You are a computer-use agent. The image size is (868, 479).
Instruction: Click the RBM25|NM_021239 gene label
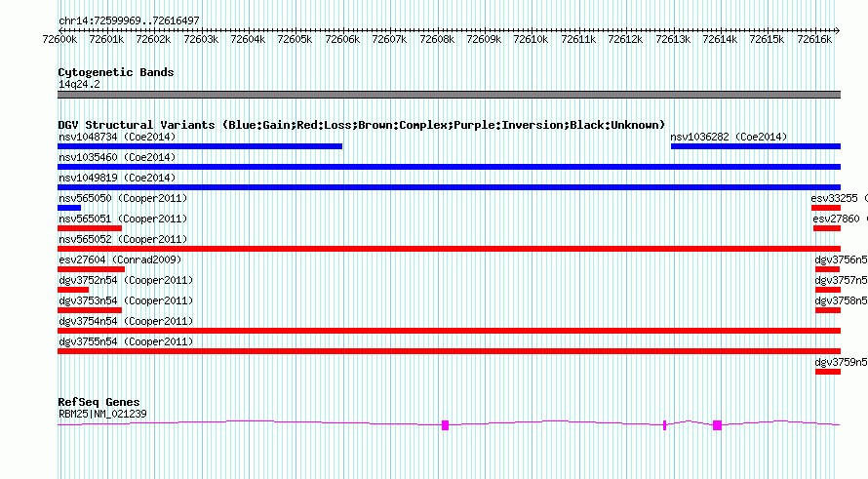coord(102,414)
